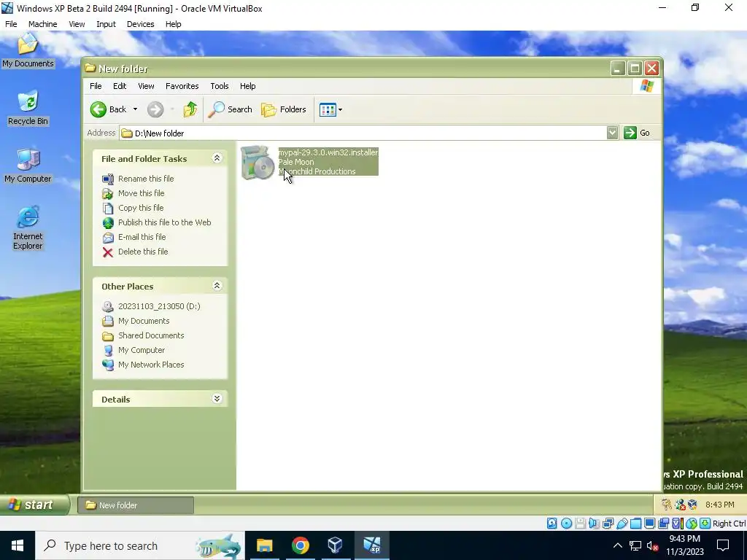Select My Documents desktop icon
The height and width of the screenshot is (560, 747).
click(28, 50)
